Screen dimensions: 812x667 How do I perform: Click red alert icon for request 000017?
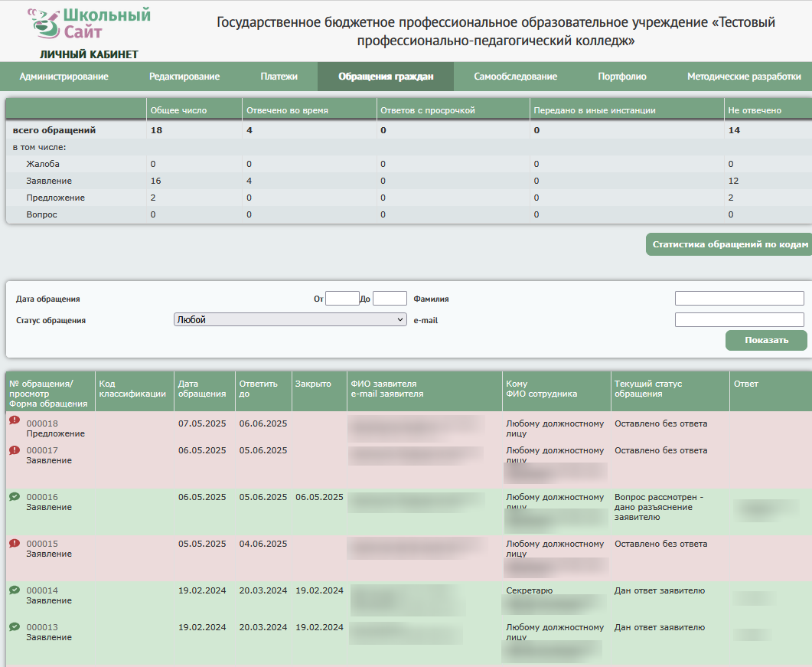point(15,450)
